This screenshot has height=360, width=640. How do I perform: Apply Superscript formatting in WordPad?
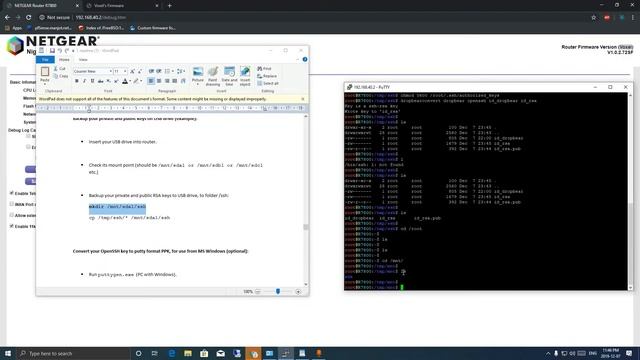click(116, 81)
